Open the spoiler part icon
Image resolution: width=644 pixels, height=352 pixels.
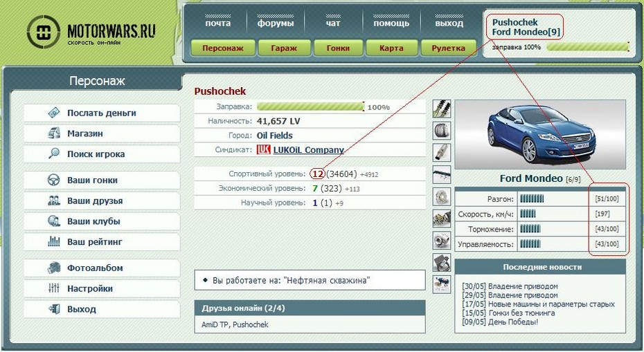[x=442, y=175]
